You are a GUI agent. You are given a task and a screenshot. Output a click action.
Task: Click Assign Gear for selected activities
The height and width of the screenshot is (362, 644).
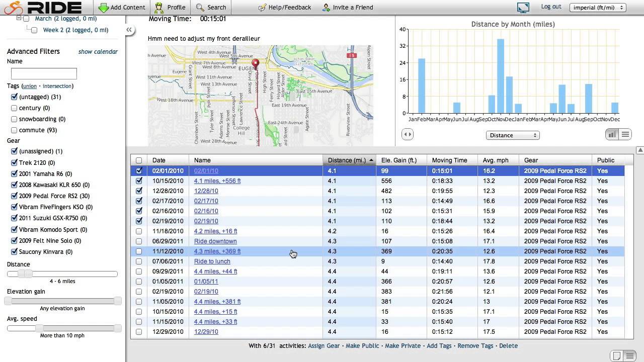(x=324, y=346)
